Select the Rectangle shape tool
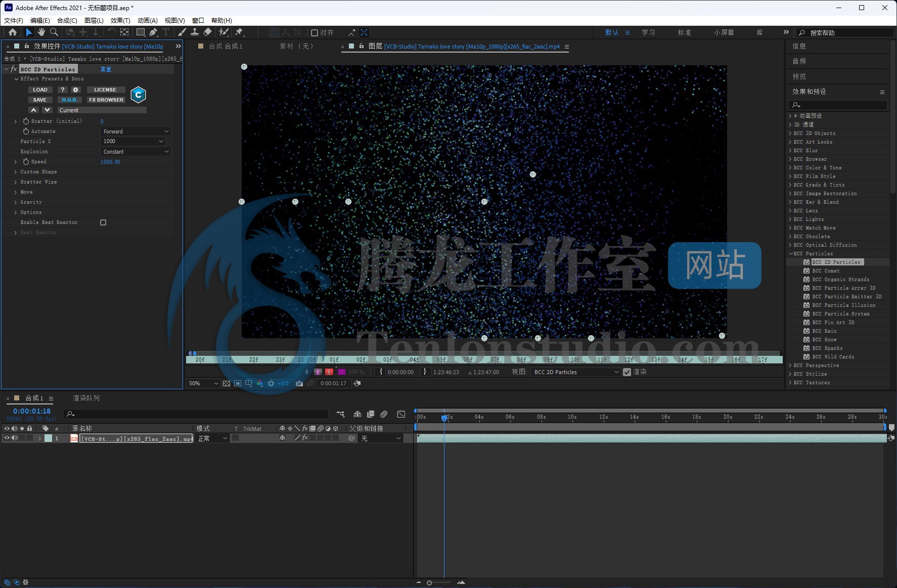Image resolution: width=897 pixels, height=588 pixels. point(141,32)
